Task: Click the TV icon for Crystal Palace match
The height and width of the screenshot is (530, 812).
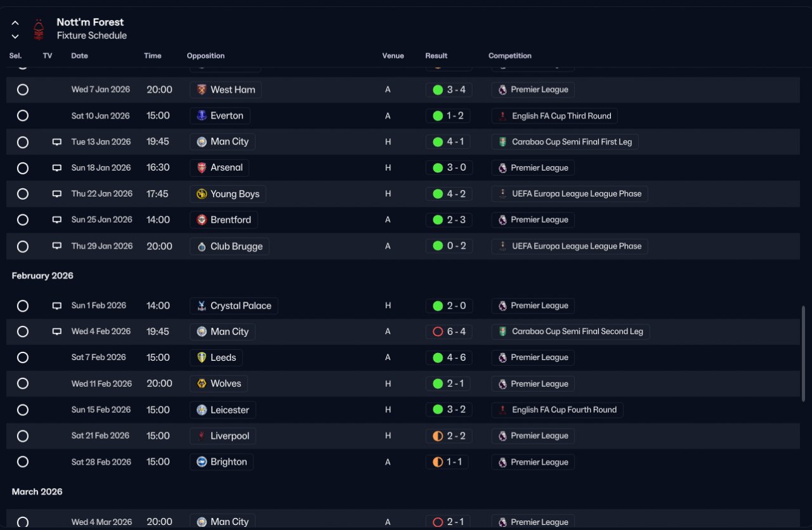Action: point(57,306)
